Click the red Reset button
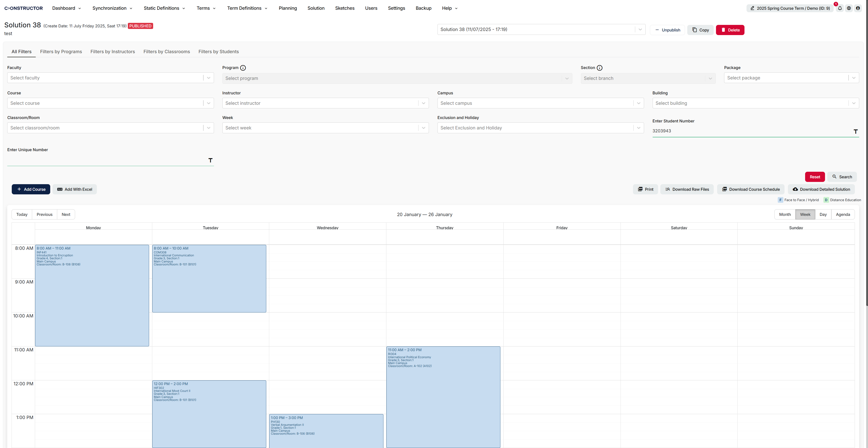 (x=815, y=177)
